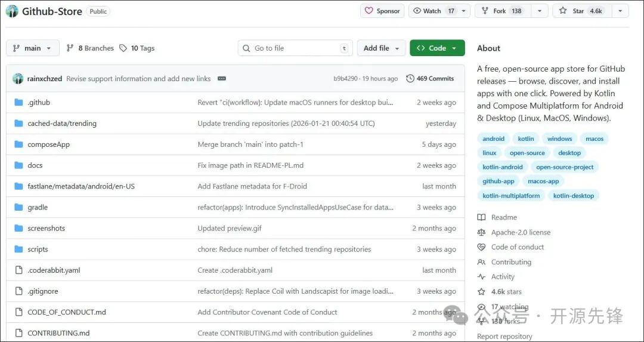Open the .github folder
This screenshot has width=644, height=342.
click(39, 102)
